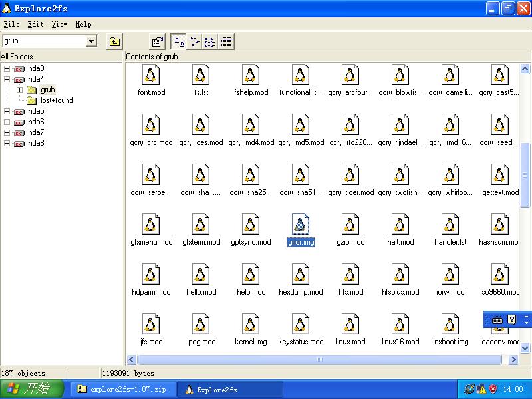The width and height of the screenshot is (532, 399).
Task: Select the gcry_md4.mod file icon
Action: 251,124
